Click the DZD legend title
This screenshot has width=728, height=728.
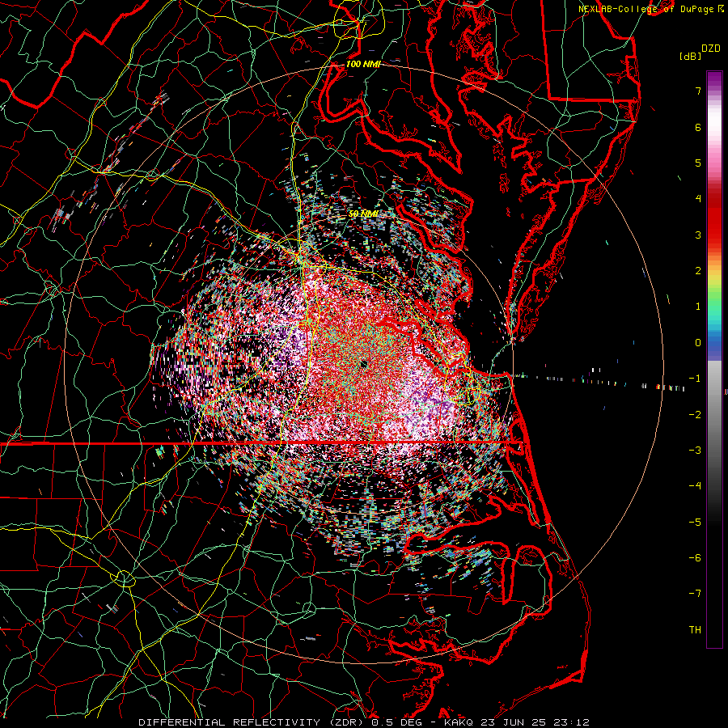[x=711, y=49]
